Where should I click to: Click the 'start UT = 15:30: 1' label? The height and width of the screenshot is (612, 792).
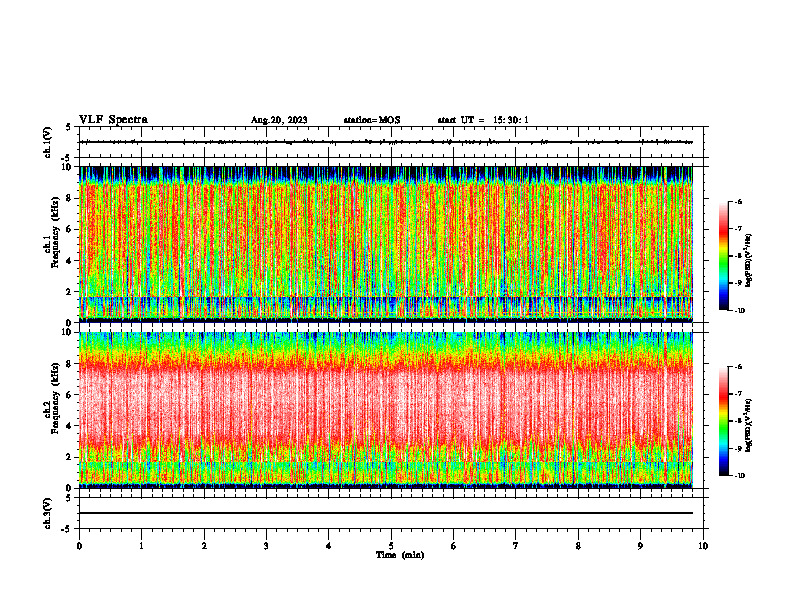tap(483, 120)
